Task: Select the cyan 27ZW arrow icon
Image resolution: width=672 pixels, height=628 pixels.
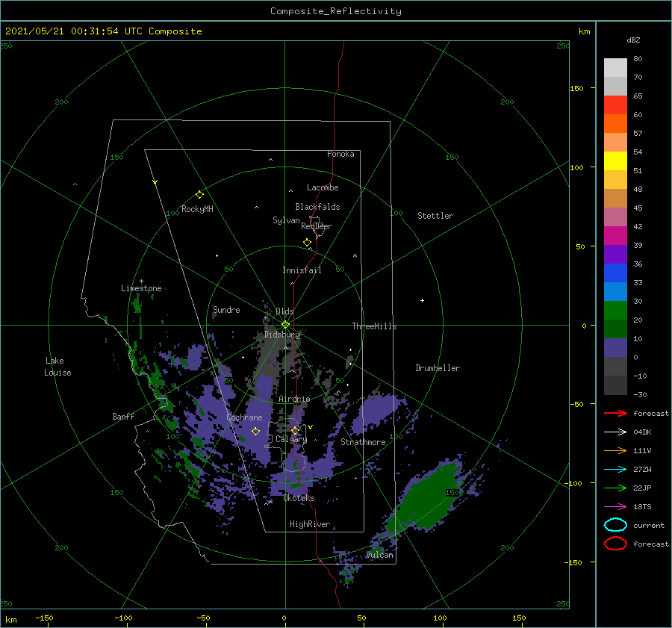Action: [x=615, y=470]
